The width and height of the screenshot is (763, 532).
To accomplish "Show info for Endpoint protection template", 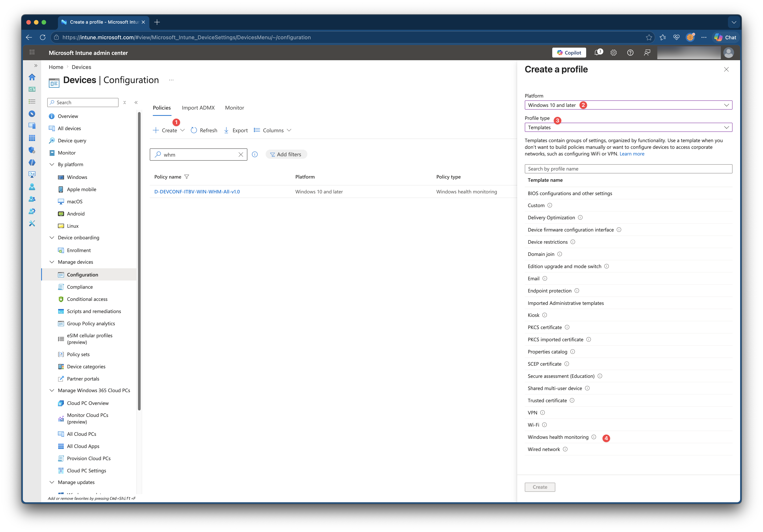I will click(577, 291).
